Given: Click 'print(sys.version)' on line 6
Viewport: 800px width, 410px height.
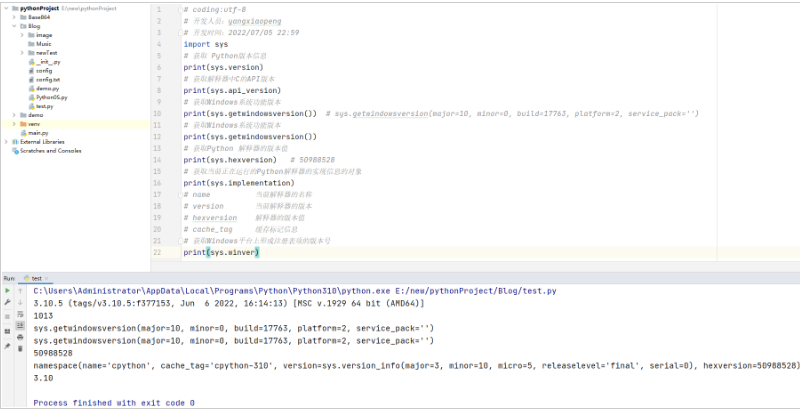Looking at the screenshot, I should (223, 67).
